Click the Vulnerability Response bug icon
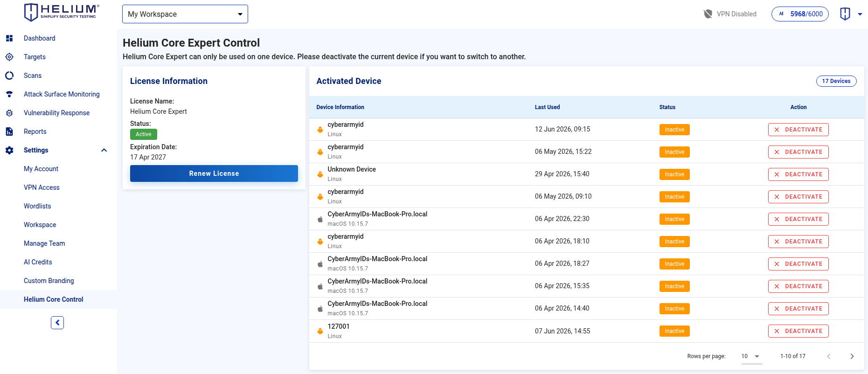The height and width of the screenshot is (374, 868). coord(9,113)
